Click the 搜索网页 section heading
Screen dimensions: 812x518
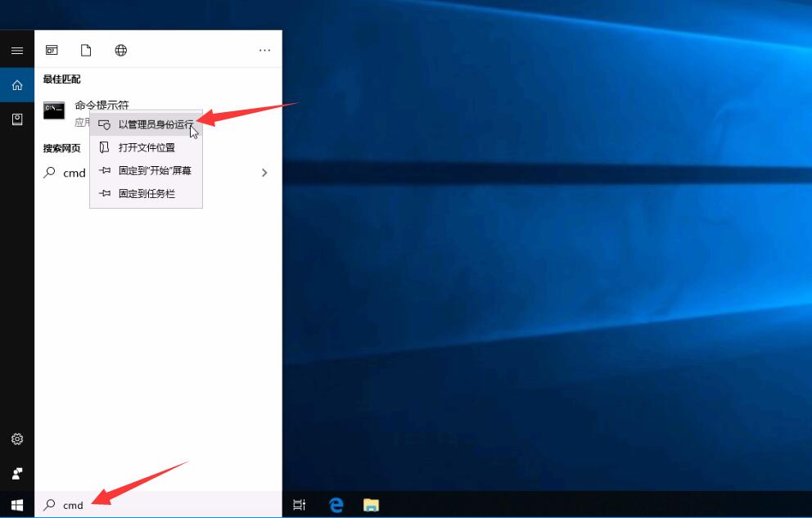(x=61, y=148)
